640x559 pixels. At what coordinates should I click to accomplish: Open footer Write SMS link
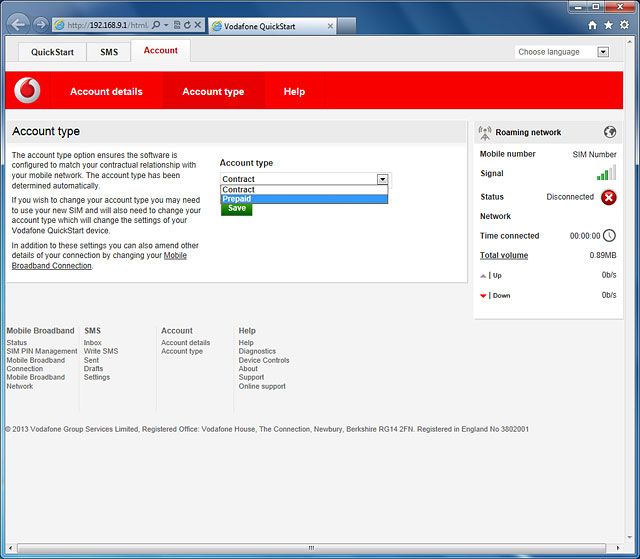[x=101, y=351]
